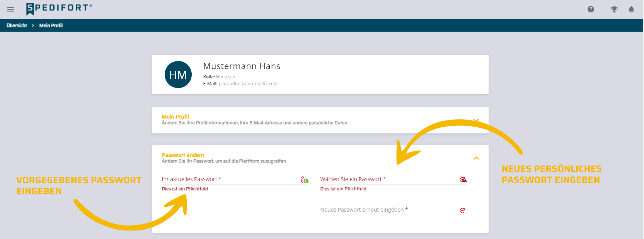Collapse the Passwort ändern section
Image resolution: width=644 pixels, height=239 pixels.
pyautogui.click(x=476, y=158)
